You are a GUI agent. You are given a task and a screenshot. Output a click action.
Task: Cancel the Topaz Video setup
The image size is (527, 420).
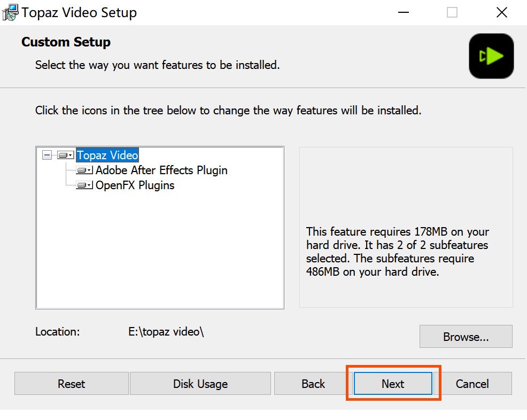472,384
